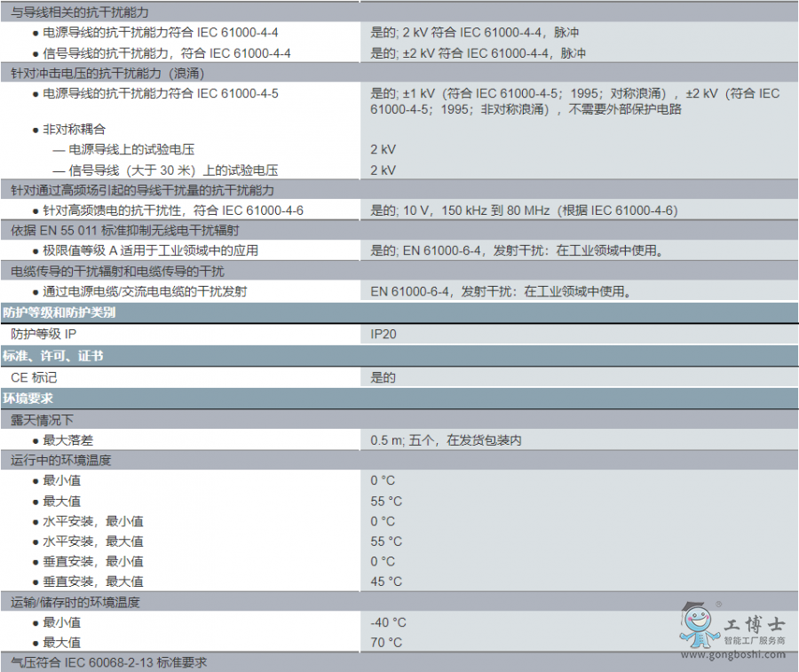Select the 标准、许可、证书 section header
The height and width of the screenshot is (672, 799).
(x=53, y=355)
